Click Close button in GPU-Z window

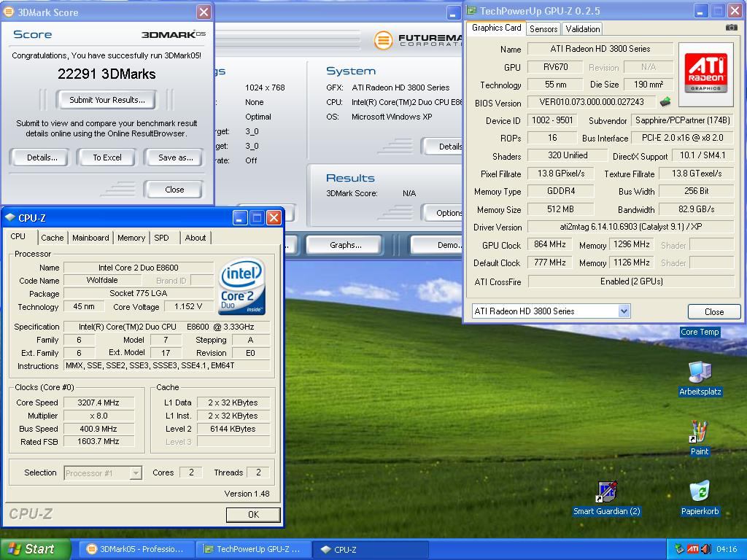pyautogui.click(x=714, y=312)
